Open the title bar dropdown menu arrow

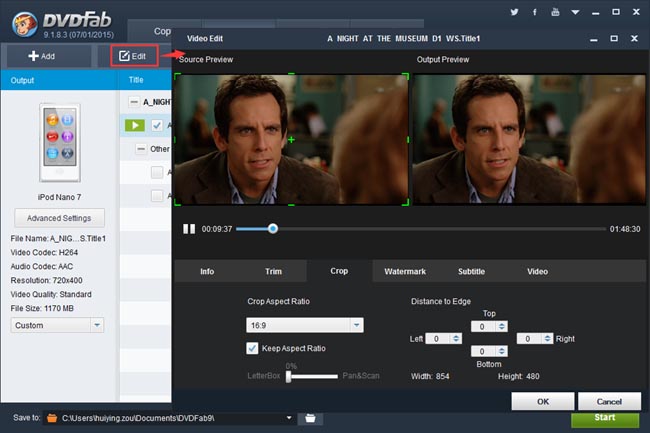tap(575, 12)
